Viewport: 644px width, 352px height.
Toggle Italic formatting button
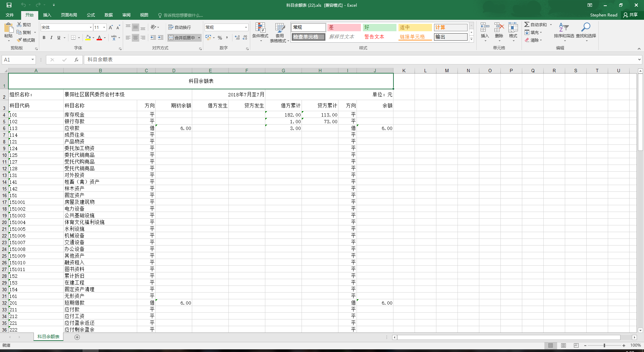point(51,38)
